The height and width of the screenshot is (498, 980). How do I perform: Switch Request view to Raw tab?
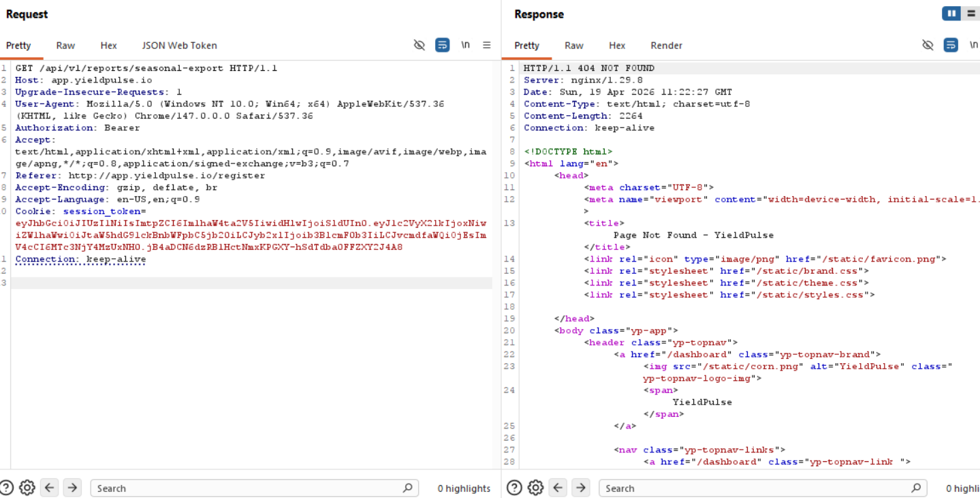pos(65,46)
